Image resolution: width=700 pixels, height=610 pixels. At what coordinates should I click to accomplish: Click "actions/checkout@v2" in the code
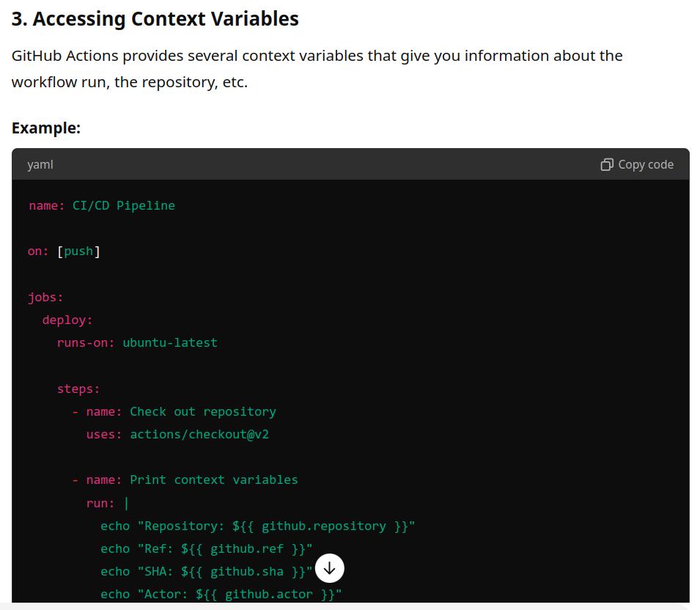tap(199, 434)
